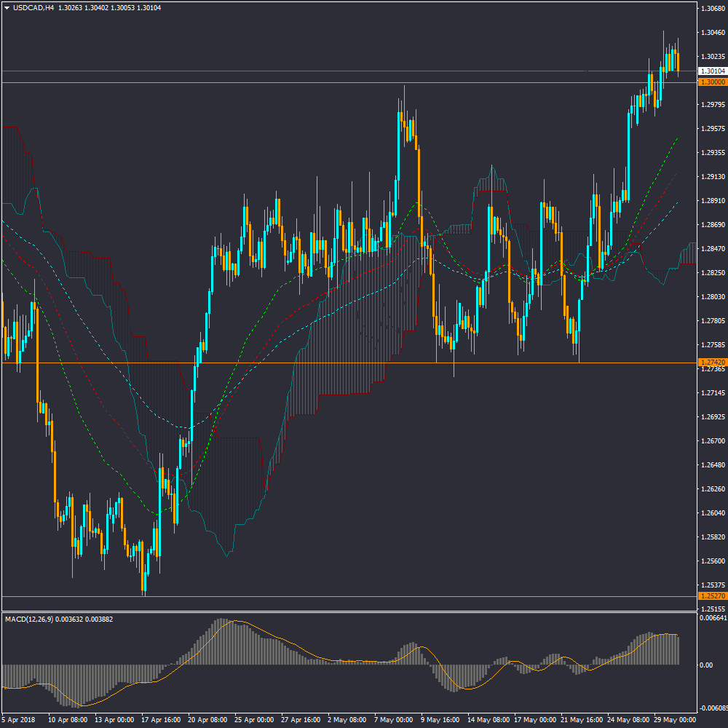
Task: Click the orange 1.30000 price level tag
Action: pos(712,83)
